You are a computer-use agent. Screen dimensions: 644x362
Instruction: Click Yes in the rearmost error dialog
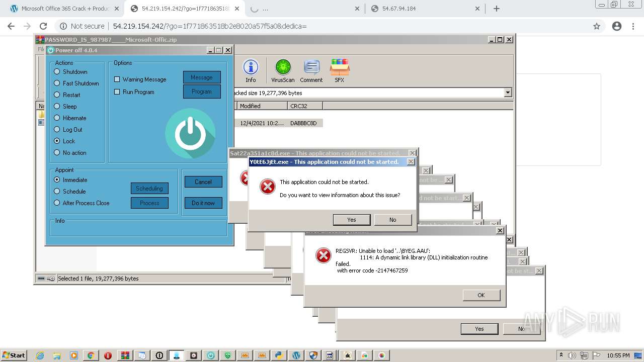point(479,329)
